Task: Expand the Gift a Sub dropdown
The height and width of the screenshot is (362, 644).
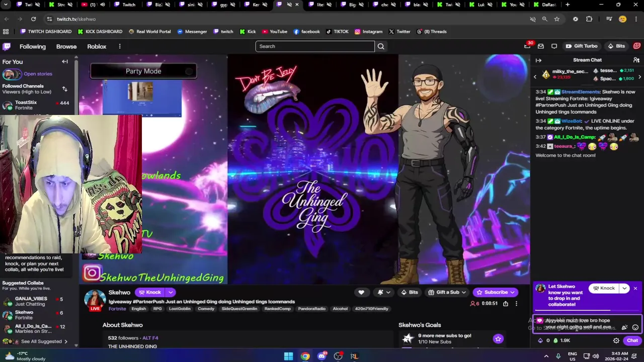Action: (464, 292)
